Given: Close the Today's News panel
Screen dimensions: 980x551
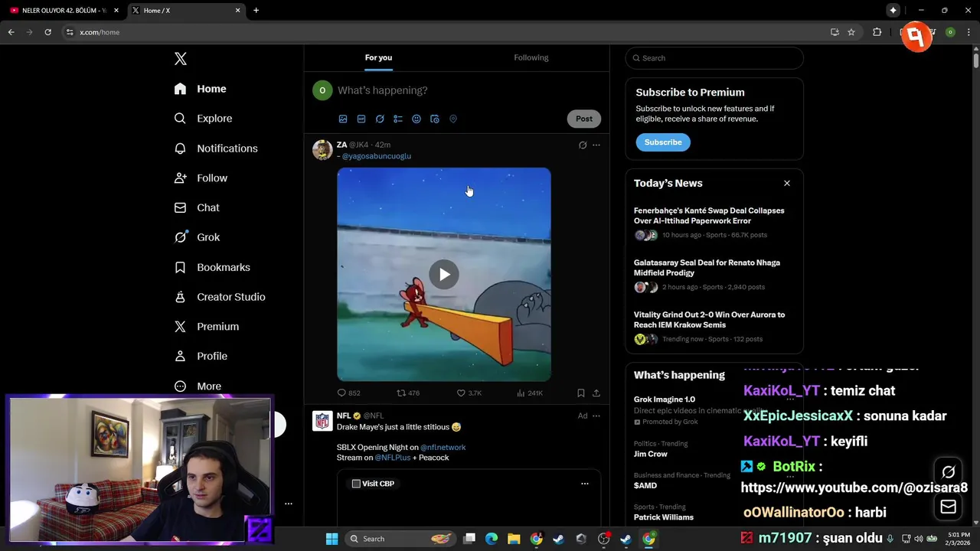Looking at the screenshot, I should 787,184.
